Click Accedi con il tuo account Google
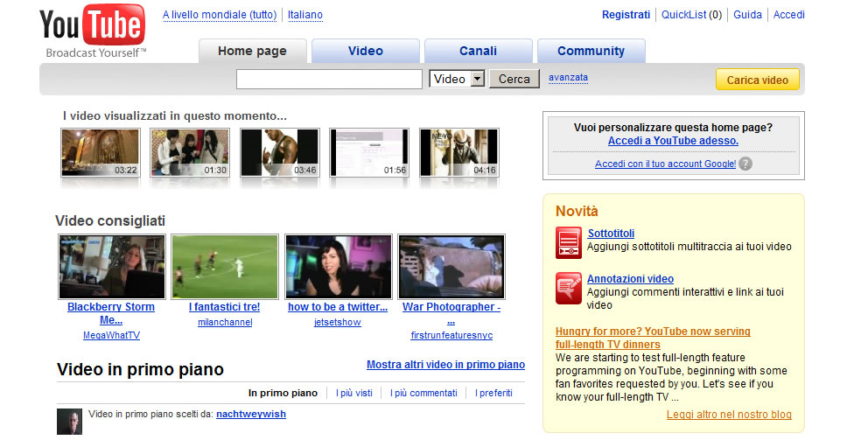This screenshot has height=447, width=868. [665, 164]
